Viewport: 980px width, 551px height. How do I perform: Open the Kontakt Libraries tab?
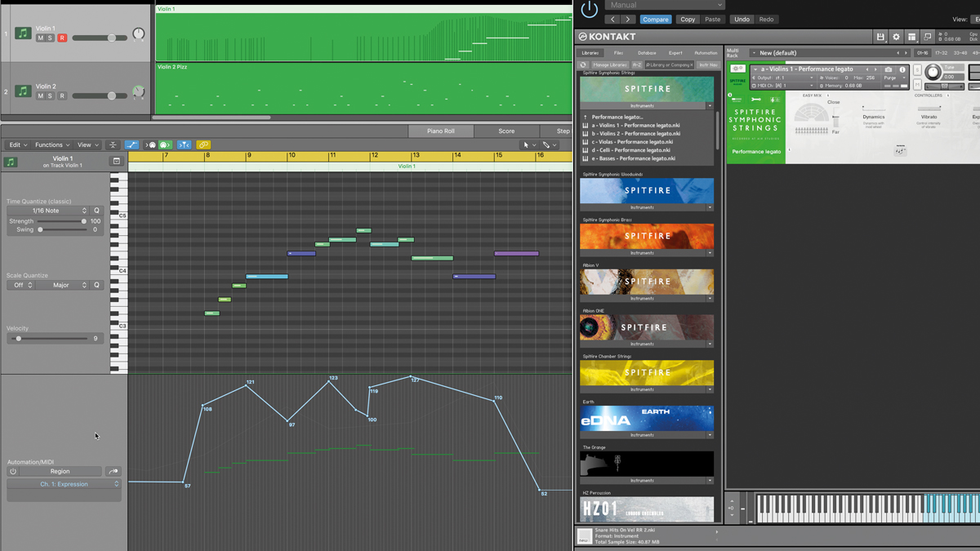pyautogui.click(x=590, y=53)
